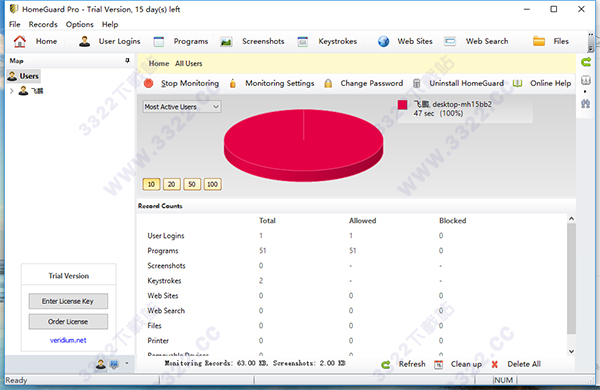Click the Programs row label
Image resolution: width=600 pixels, height=390 pixels.
[x=163, y=251]
